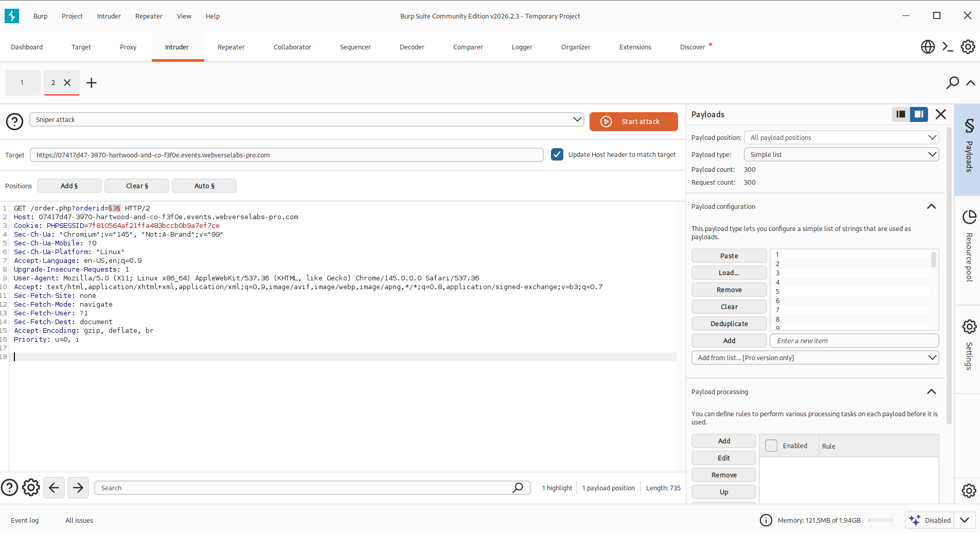The height and width of the screenshot is (533, 980).
Task: Click Deduplicate payload list button
Action: click(729, 324)
